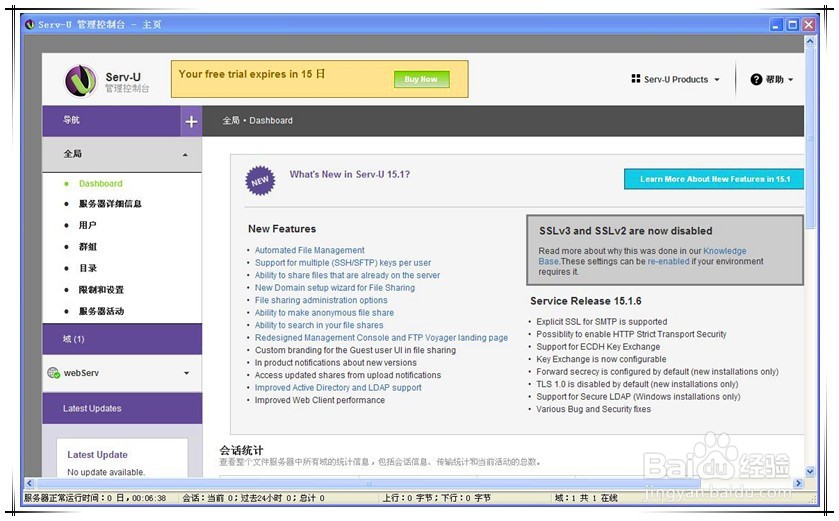The width and height of the screenshot is (839, 521).
Task: Open 用户 in the navigation list
Action: tap(87, 225)
